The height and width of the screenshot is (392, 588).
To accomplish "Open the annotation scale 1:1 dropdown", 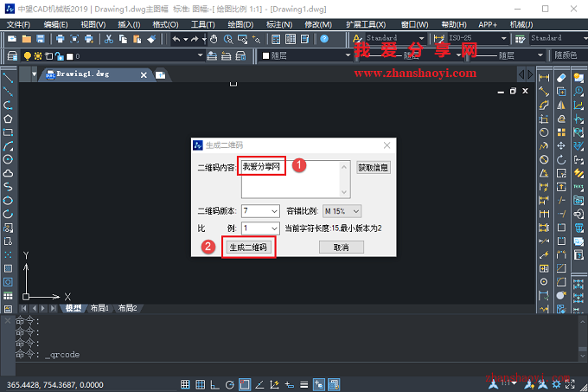I will (514, 383).
